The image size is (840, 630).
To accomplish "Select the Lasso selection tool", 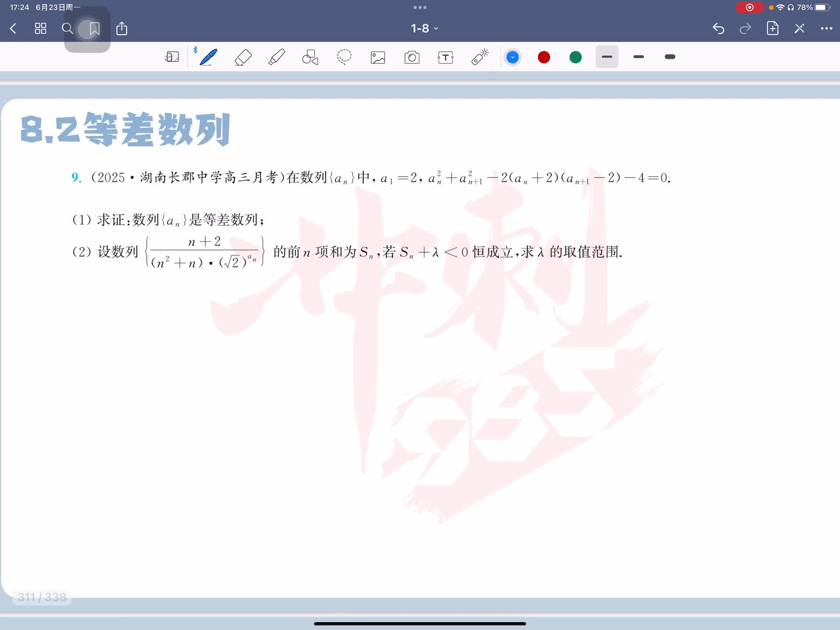I will pyautogui.click(x=344, y=57).
